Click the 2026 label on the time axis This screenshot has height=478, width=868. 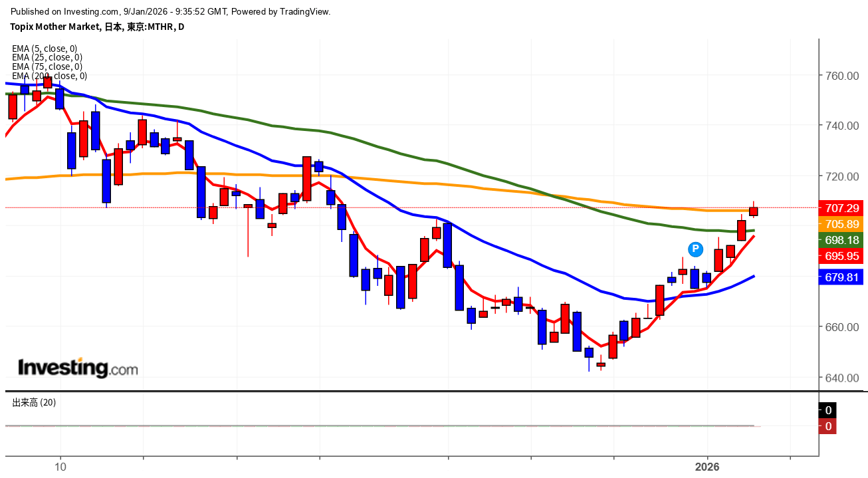point(707,466)
